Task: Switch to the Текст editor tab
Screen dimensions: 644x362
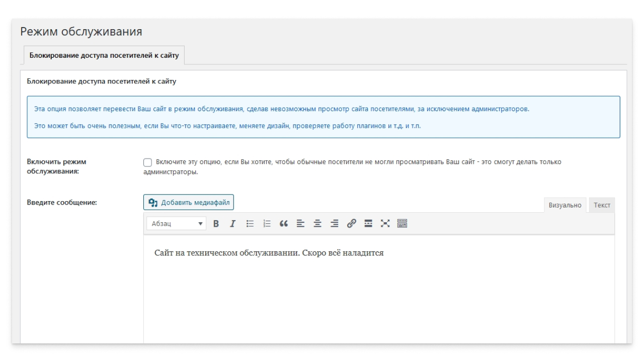Action: (x=602, y=205)
